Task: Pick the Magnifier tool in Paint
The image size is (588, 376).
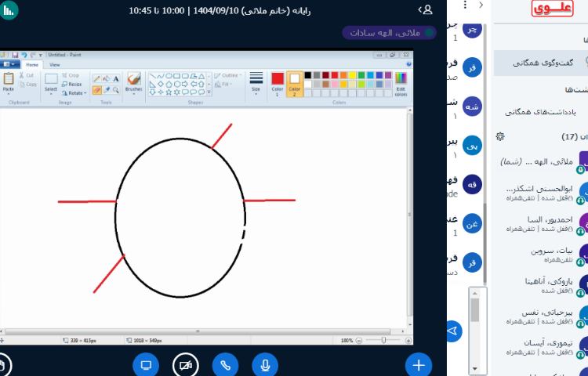Action: pos(116,90)
